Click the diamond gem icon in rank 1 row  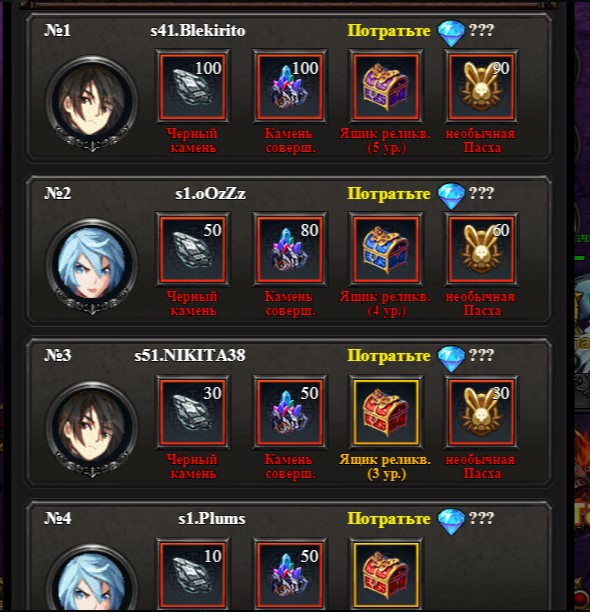pyautogui.click(x=451, y=33)
